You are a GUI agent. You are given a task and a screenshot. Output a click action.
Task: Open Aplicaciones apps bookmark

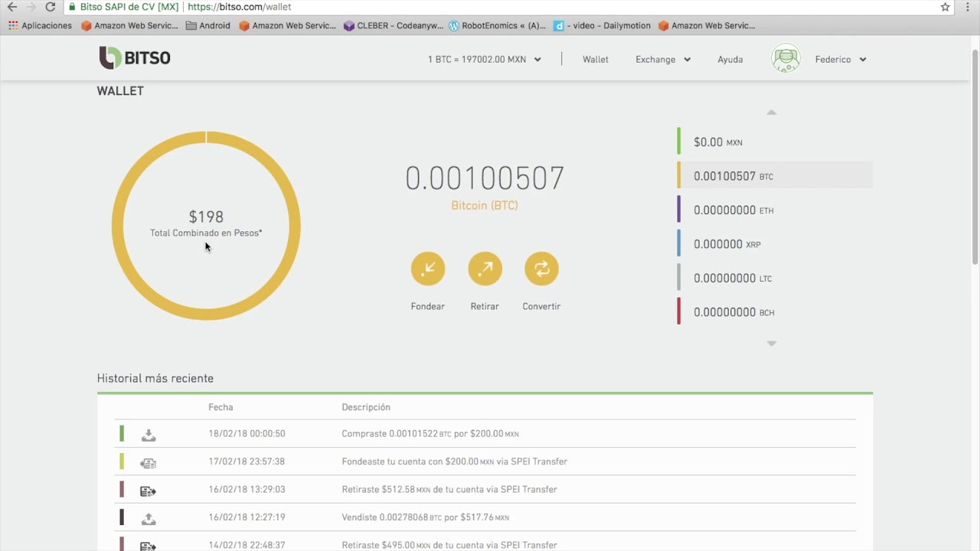[40, 25]
